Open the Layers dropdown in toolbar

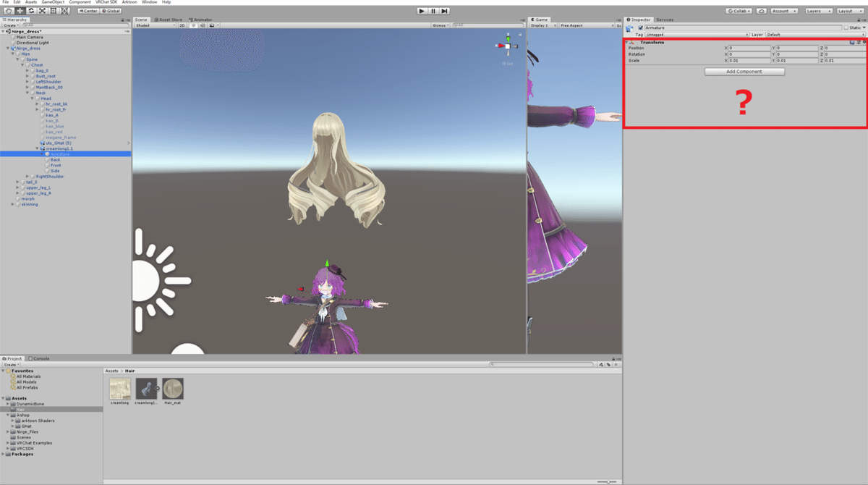click(818, 11)
